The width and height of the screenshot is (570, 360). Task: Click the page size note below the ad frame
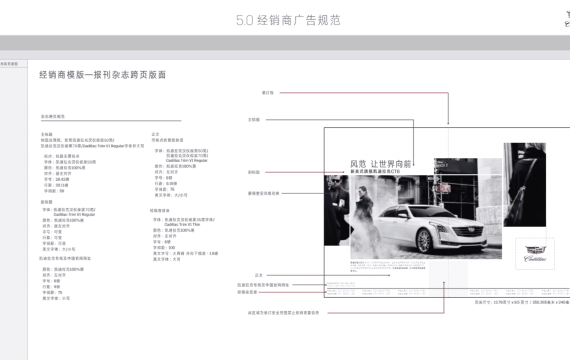pos(522,302)
